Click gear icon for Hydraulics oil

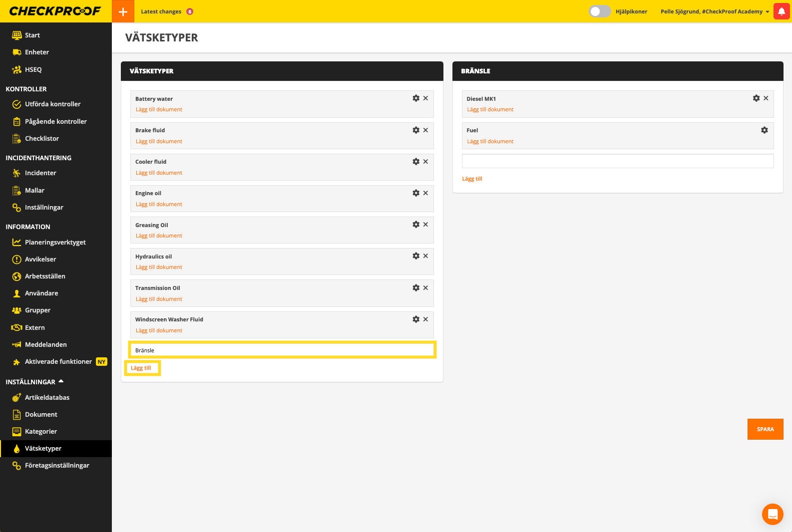(x=416, y=256)
